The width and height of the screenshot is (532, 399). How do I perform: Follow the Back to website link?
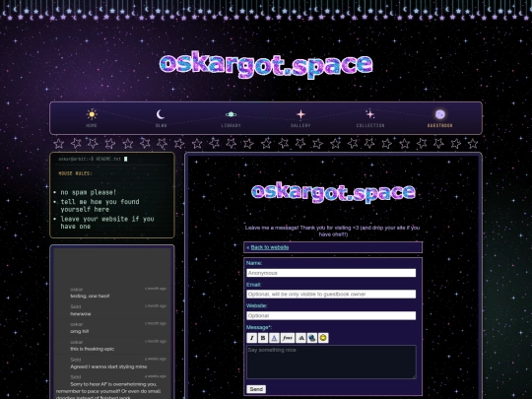pos(270,247)
